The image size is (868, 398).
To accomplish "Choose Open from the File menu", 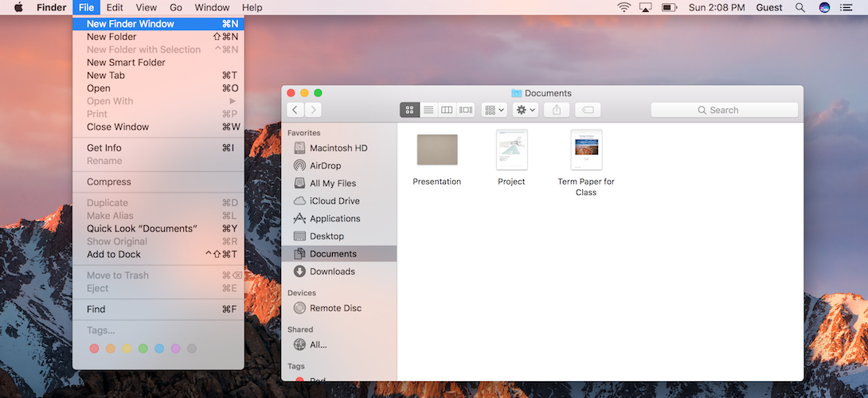I will [x=158, y=88].
